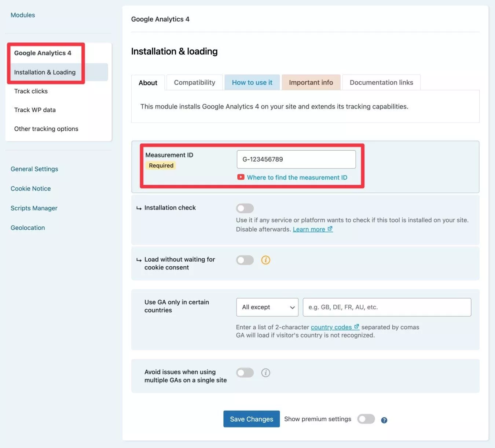Enable the Installation check toggle
495x448 pixels.
[x=245, y=208]
